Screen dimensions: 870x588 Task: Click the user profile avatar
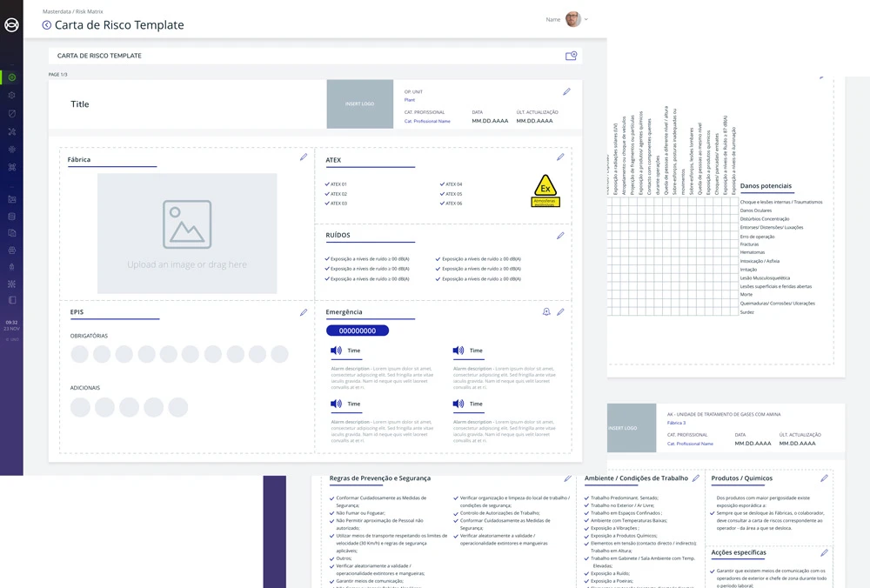click(x=573, y=19)
